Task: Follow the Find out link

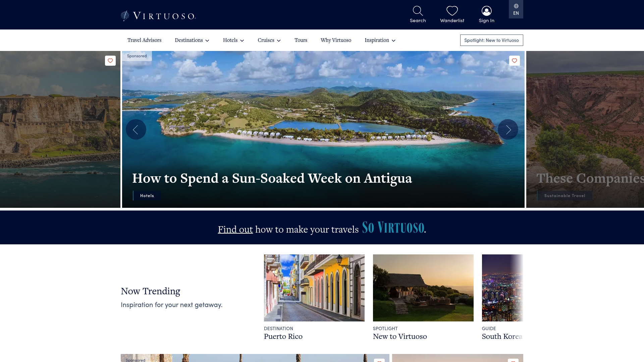Action: (x=235, y=229)
